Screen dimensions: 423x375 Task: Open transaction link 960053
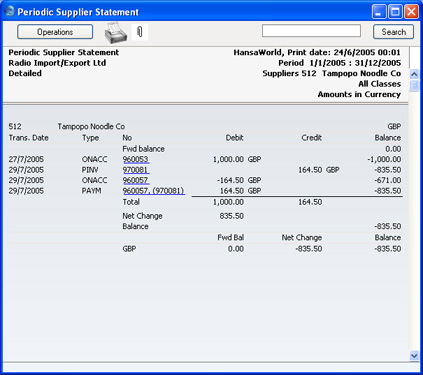point(136,159)
